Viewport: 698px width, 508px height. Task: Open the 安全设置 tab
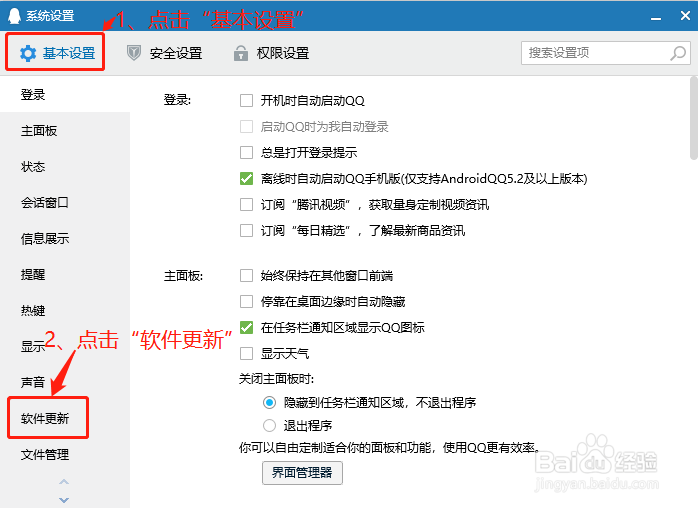coord(164,53)
